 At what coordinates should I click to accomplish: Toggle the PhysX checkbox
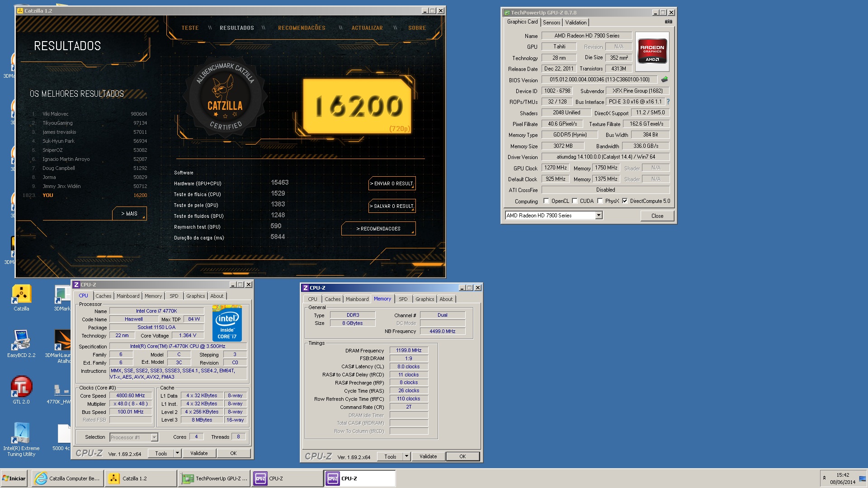600,201
